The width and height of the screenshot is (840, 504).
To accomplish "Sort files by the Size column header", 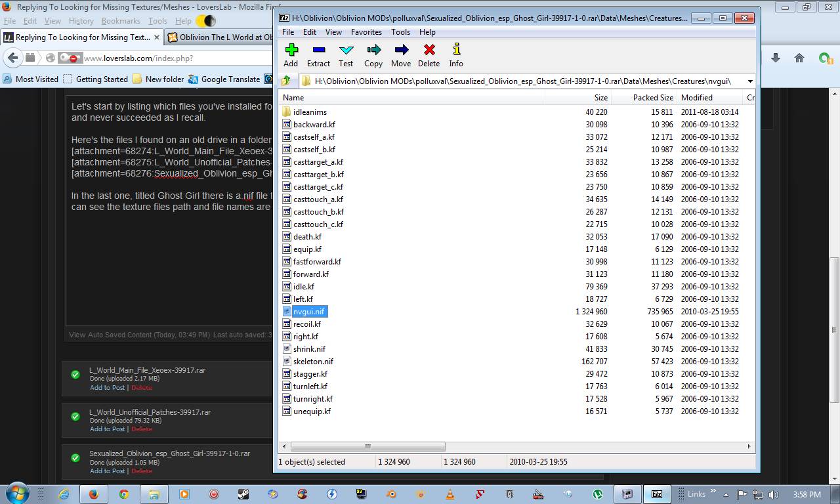I will pos(600,97).
